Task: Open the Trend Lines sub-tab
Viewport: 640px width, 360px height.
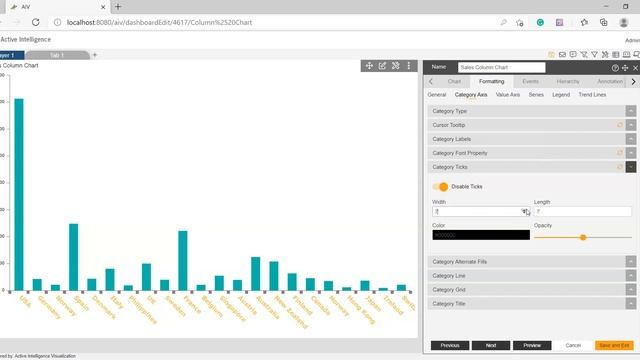Action: (592, 95)
